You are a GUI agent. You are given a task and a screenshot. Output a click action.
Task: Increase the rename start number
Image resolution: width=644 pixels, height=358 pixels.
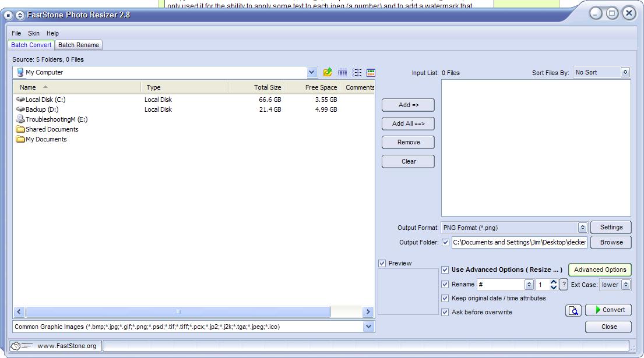553,282
